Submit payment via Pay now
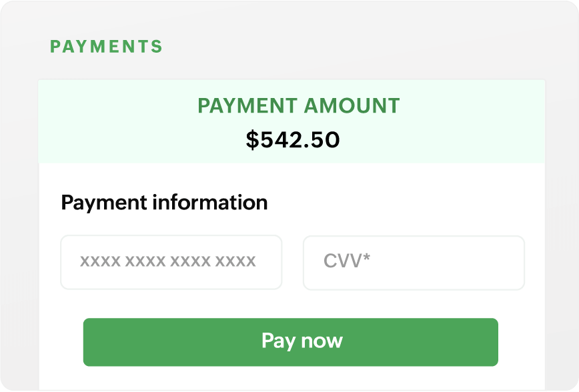 pos(290,341)
